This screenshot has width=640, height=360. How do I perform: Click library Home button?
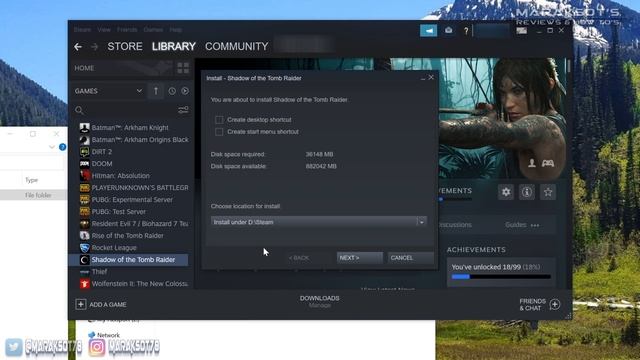click(x=84, y=68)
